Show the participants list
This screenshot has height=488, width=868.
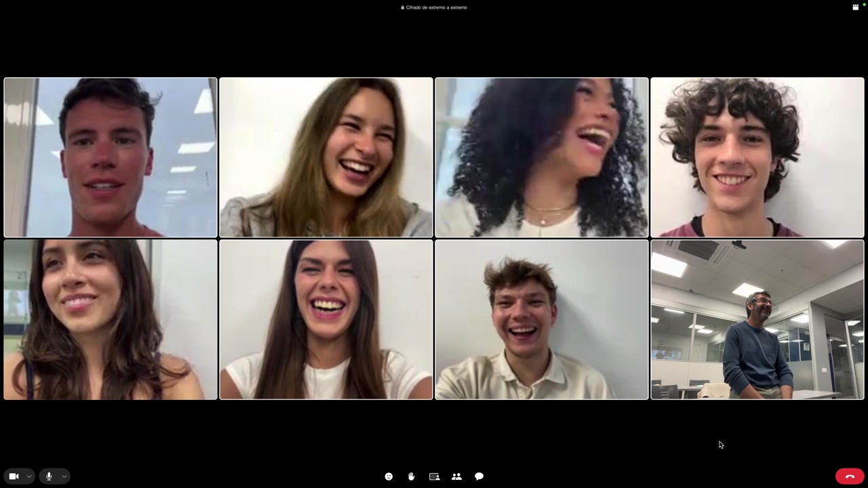pyautogui.click(x=456, y=476)
